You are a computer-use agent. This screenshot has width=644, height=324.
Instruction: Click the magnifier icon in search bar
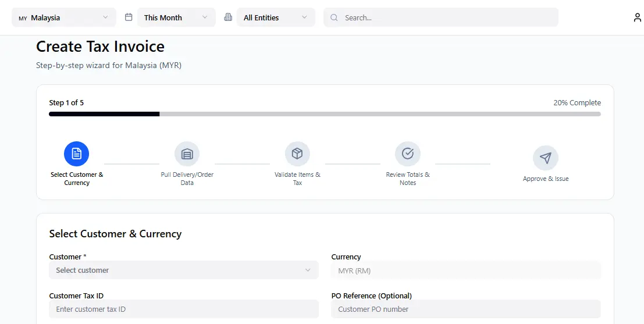(334, 17)
